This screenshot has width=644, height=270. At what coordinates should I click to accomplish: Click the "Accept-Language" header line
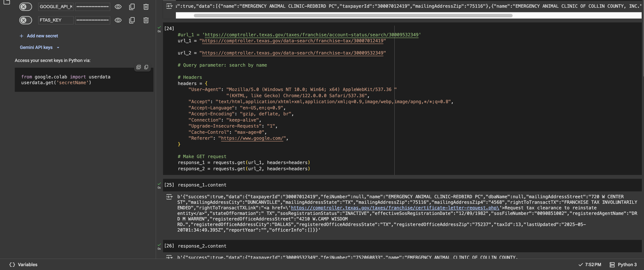237,108
